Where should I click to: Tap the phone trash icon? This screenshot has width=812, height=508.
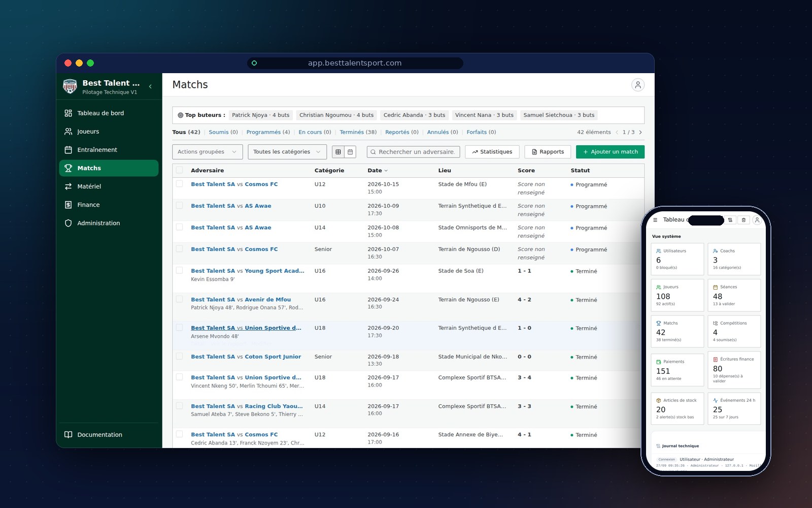pos(743,220)
